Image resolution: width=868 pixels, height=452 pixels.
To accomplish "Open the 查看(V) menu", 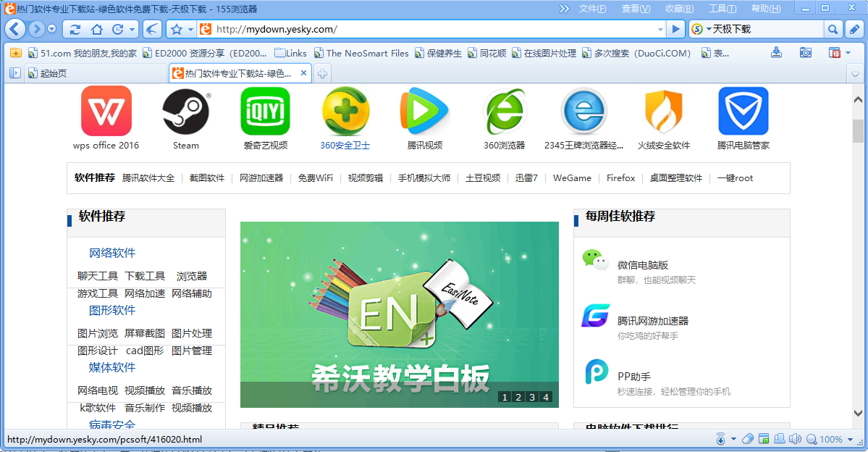I will (636, 9).
